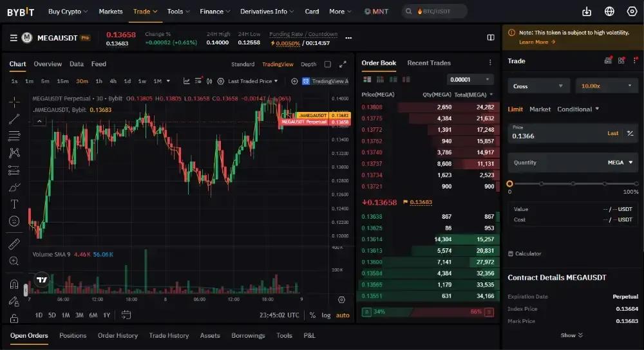Click the quantity slider handle at 0
This screenshot has height=350, width=644.
point(509,184)
